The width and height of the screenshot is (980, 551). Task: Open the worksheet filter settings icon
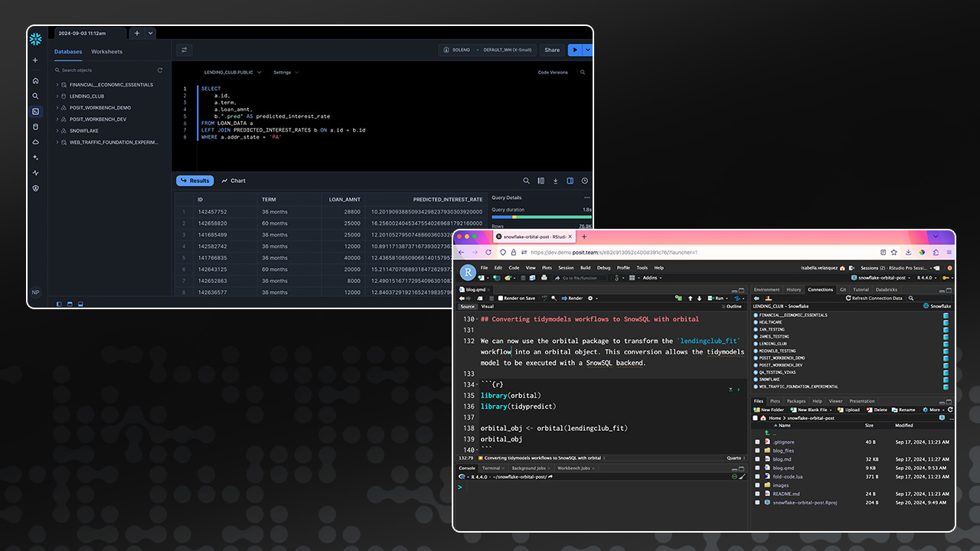coord(184,50)
